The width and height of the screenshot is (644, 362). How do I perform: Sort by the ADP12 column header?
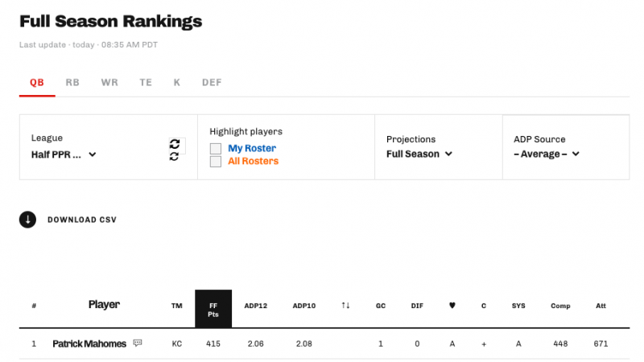(255, 306)
